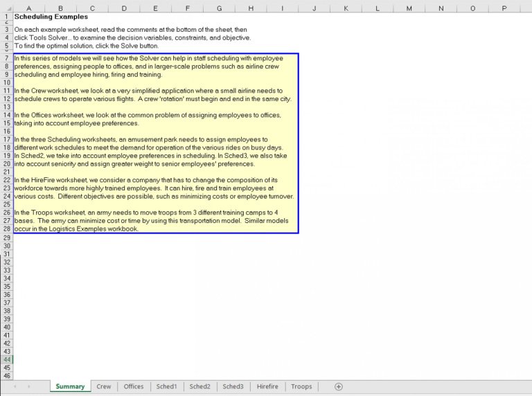This screenshot has height=396, width=532.
Task: Select column J header
Action: tap(314, 8)
